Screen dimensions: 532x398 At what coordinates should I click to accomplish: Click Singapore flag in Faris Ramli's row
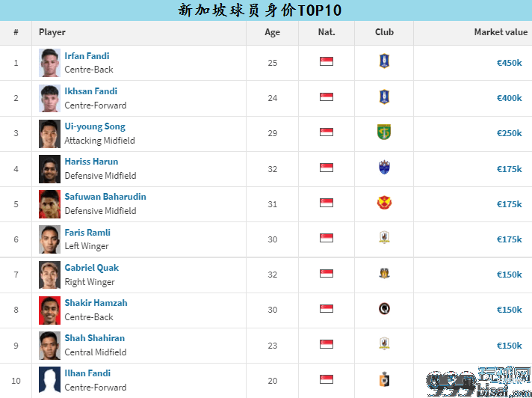327,238
